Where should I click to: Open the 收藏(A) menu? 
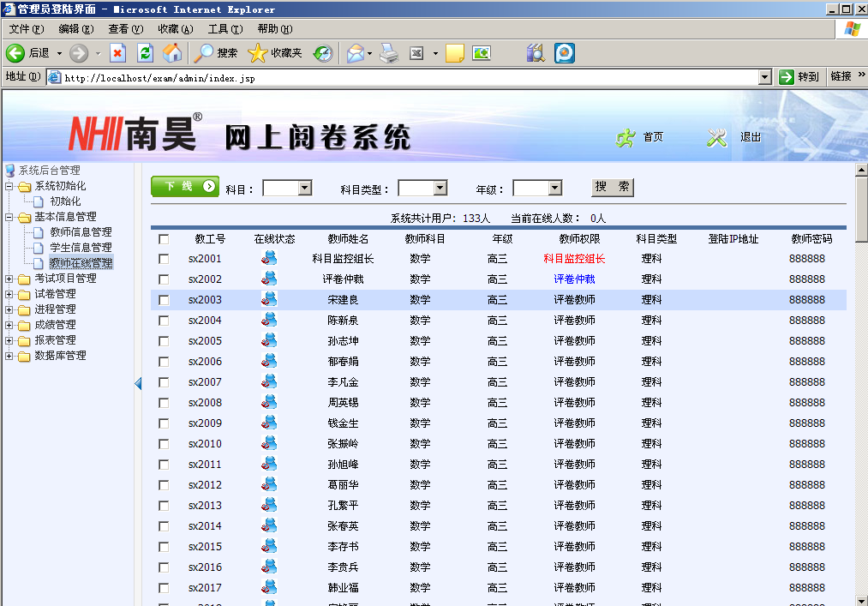point(176,29)
